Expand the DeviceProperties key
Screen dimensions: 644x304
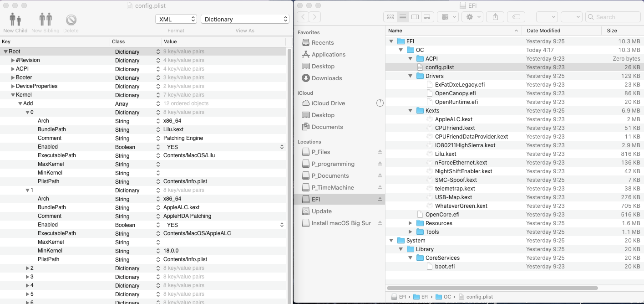pos(13,86)
